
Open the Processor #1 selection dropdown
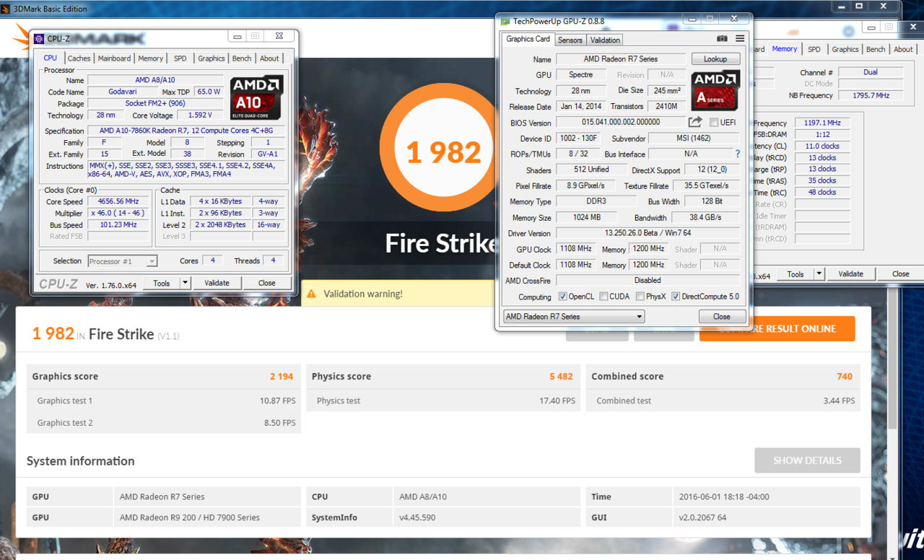coord(122,261)
